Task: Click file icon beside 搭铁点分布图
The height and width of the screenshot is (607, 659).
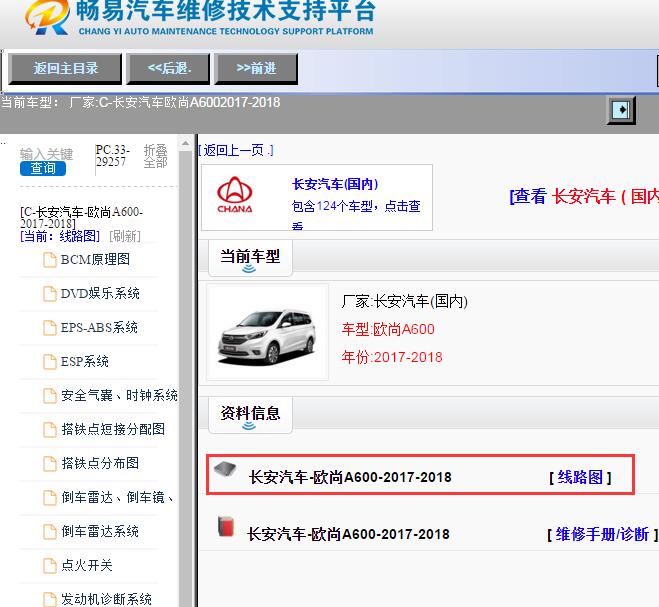Action: pos(50,464)
